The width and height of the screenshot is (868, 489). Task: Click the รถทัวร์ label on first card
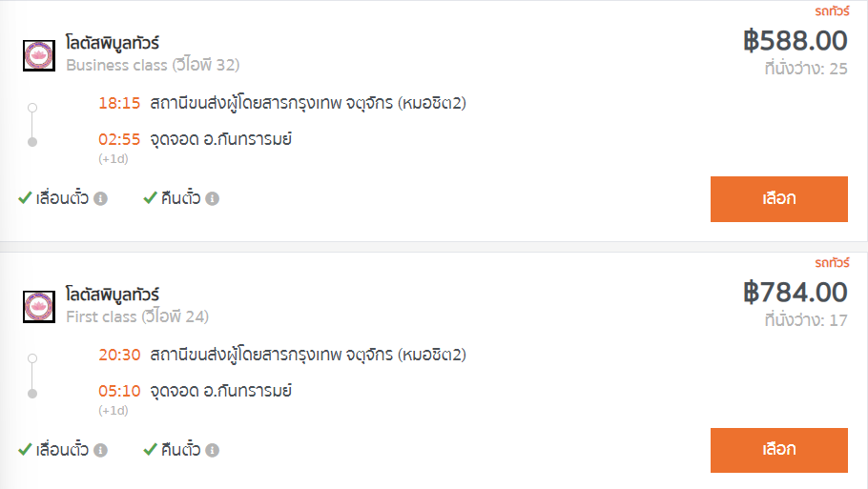832,11
